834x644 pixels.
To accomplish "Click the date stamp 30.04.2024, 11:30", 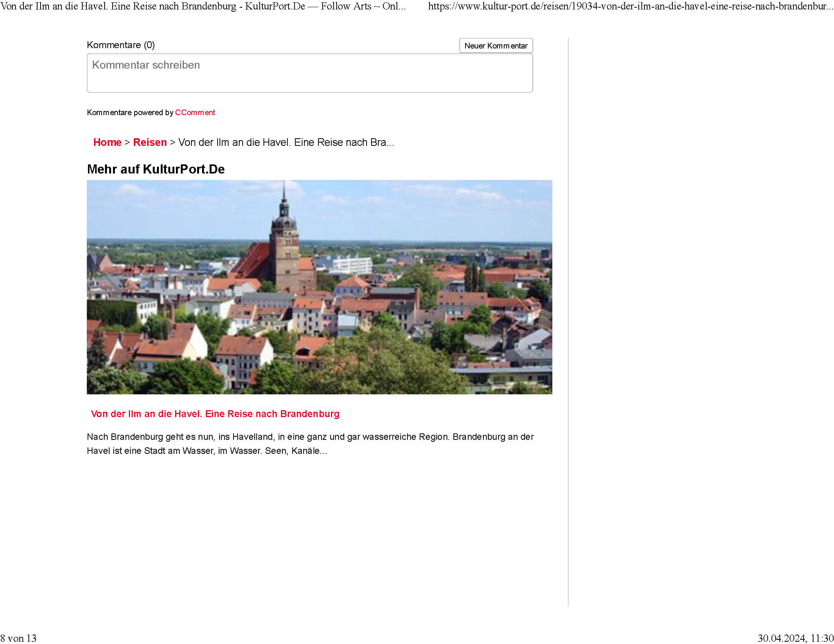I will click(795, 638).
